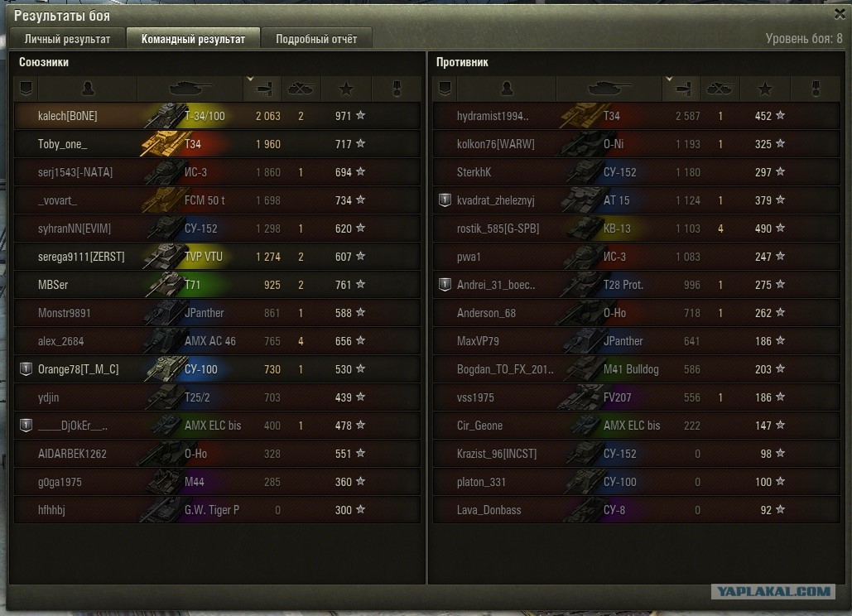Click platoon badge next to kvadrat_zheleznyj
The image size is (852, 616).
pyautogui.click(x=445, y=200)
